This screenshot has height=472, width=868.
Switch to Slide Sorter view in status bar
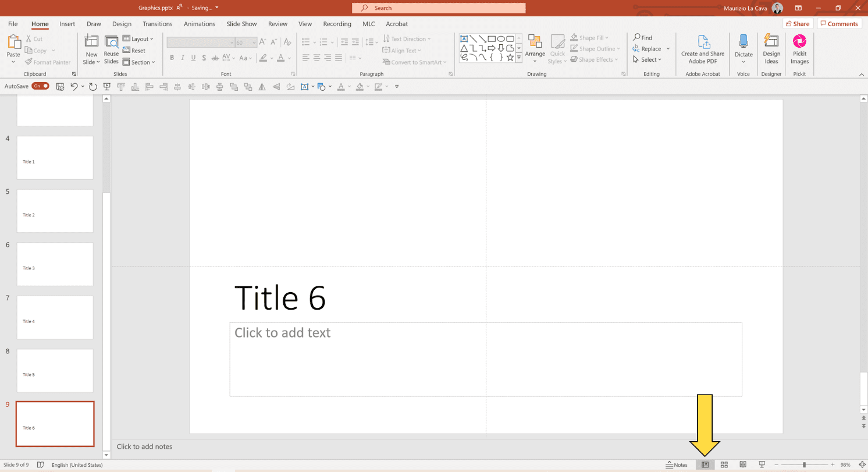coord(724,465)
